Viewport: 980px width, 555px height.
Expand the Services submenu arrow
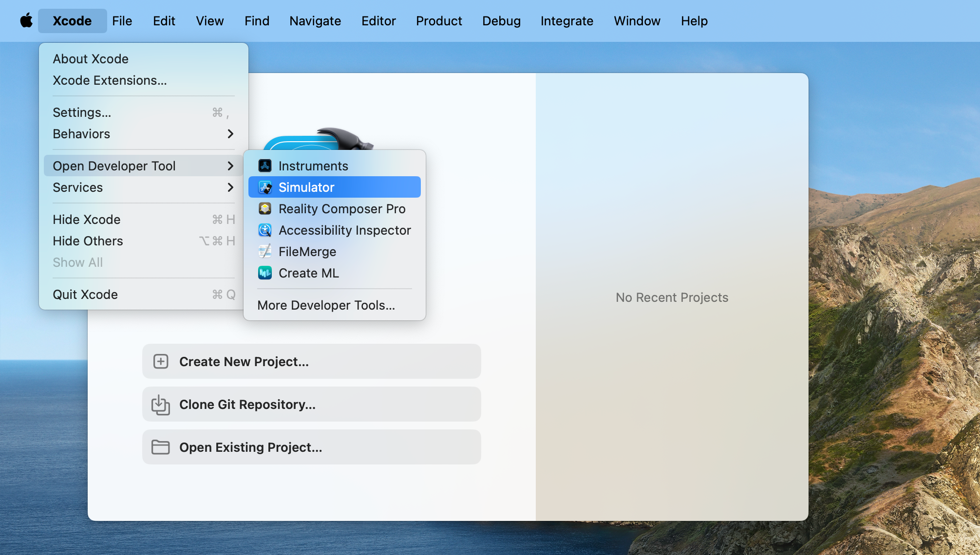tap(230, 187)
